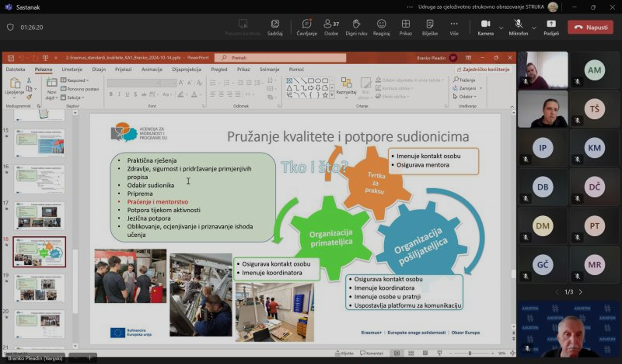Image resolution: width=622 pixels, height=364 pixels.
Task: Click the DB participant avatar
Action: click(x=543, y=187)
